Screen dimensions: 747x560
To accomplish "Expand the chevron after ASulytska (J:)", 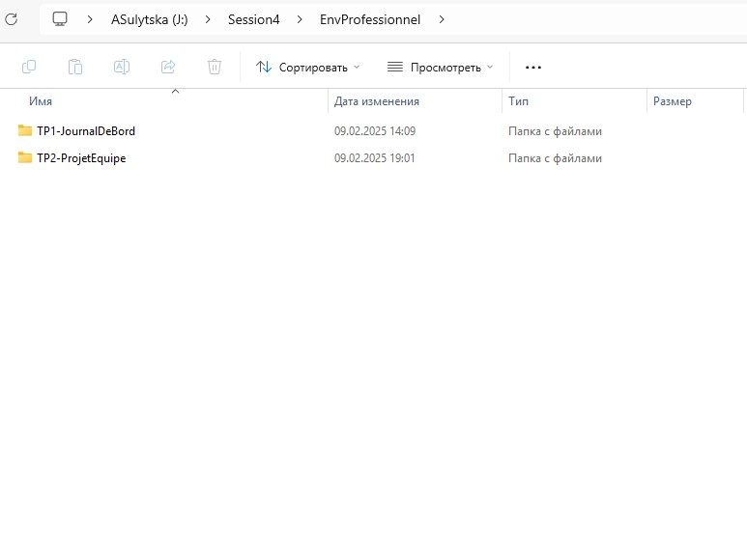I will [208, 19].
